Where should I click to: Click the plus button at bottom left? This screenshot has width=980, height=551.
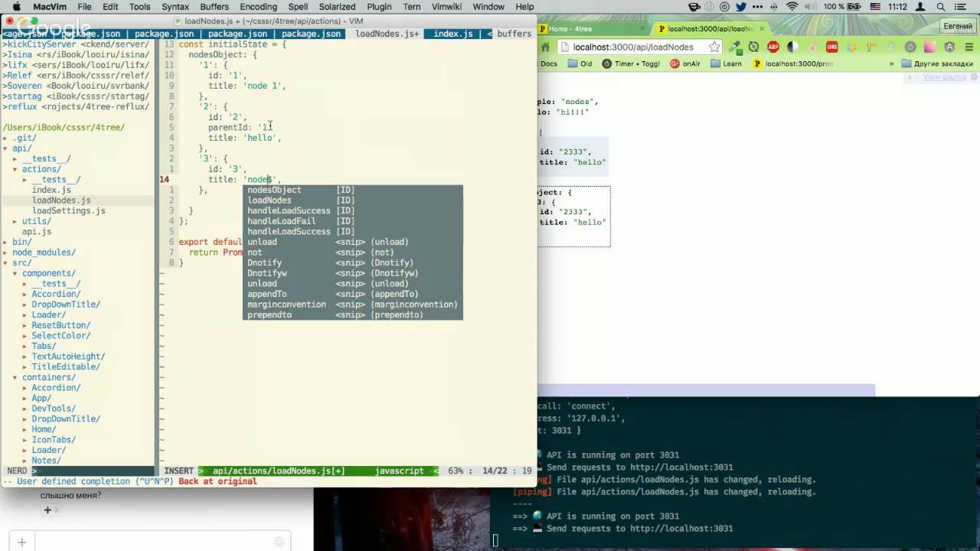tap(21, 542)
